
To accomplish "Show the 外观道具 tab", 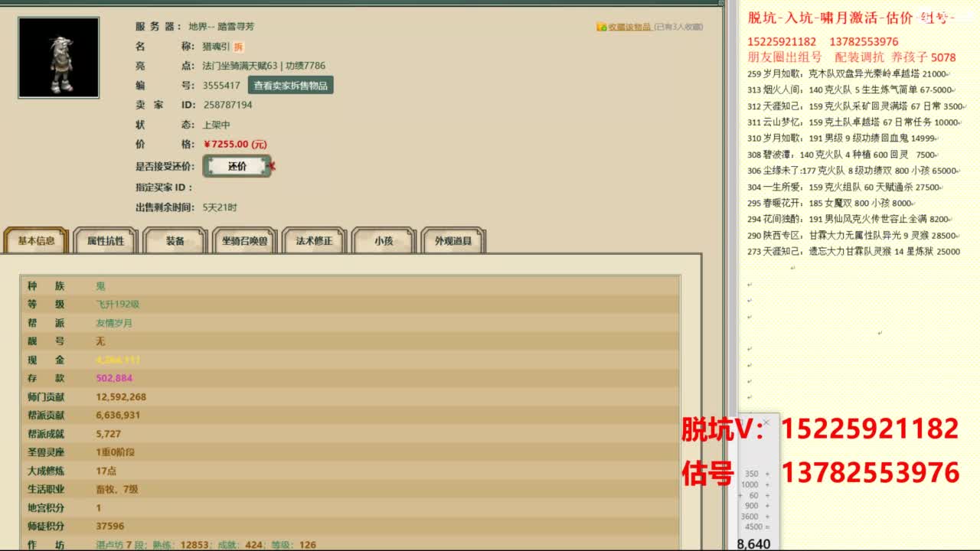I will pos(453,240).
